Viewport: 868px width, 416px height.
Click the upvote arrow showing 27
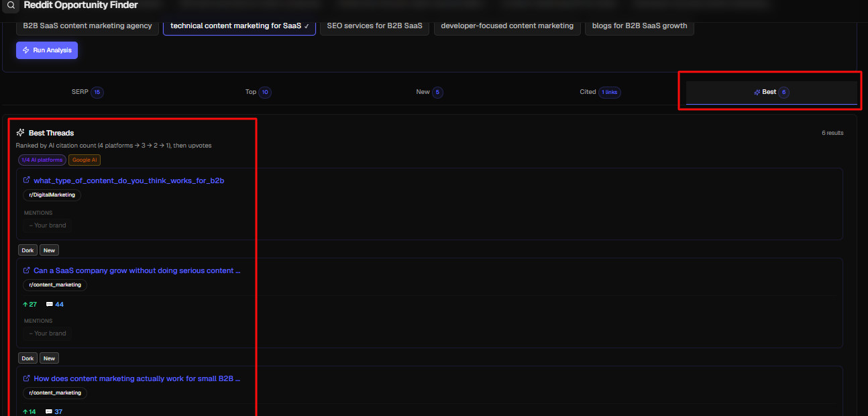25,305
